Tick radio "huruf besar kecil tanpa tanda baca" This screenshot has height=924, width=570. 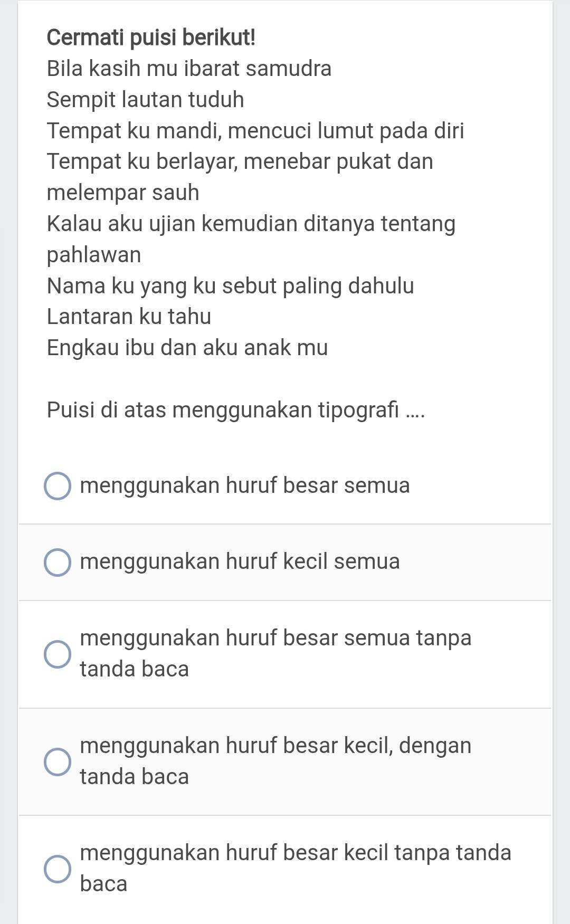click(57, 869)
